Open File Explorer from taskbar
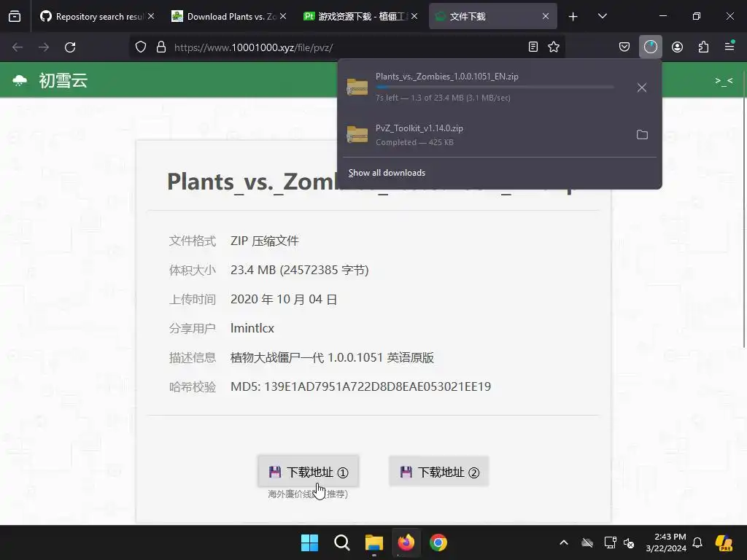Screen dimensions: 747x560 pyautogui.click(x=374, y=542)
